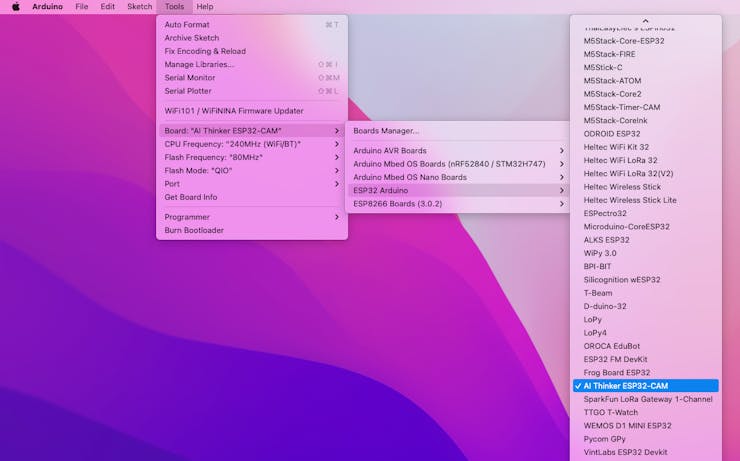The width and height of the screenshot is (740, 461).
Task: Open the Edit menu
Action: (x=108, y=7)
